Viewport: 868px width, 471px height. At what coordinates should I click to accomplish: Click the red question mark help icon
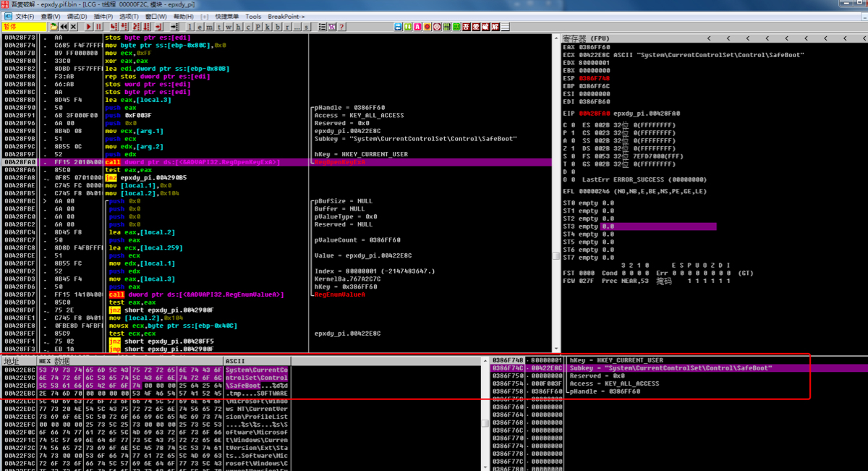341,27
